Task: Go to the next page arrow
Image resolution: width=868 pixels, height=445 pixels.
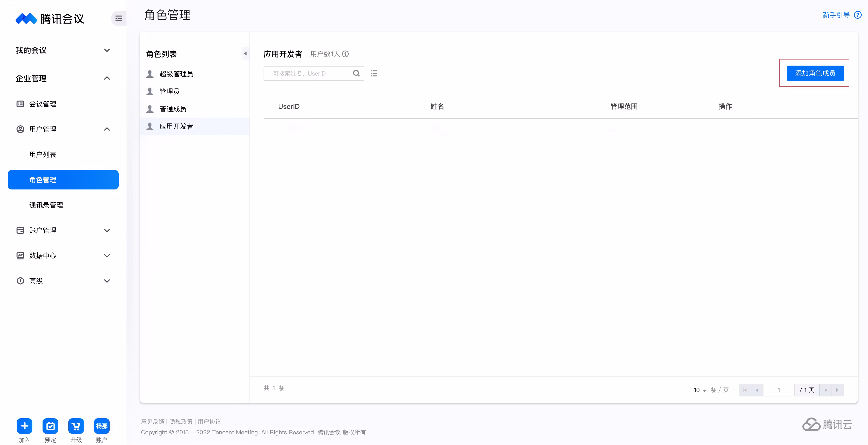Action: (825, 390)
